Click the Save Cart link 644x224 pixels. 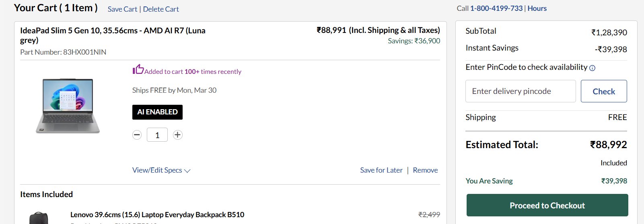pos(122,9)
